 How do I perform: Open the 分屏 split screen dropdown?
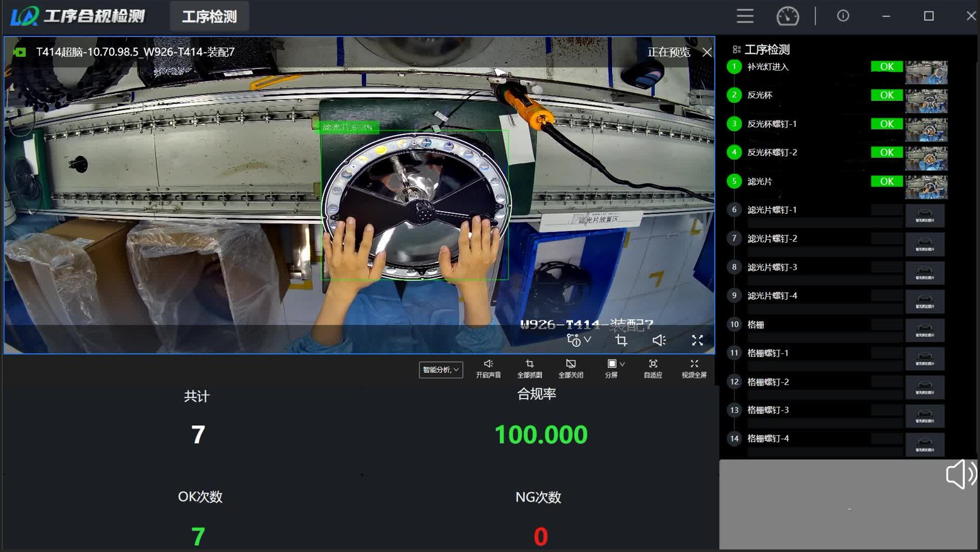614,368
